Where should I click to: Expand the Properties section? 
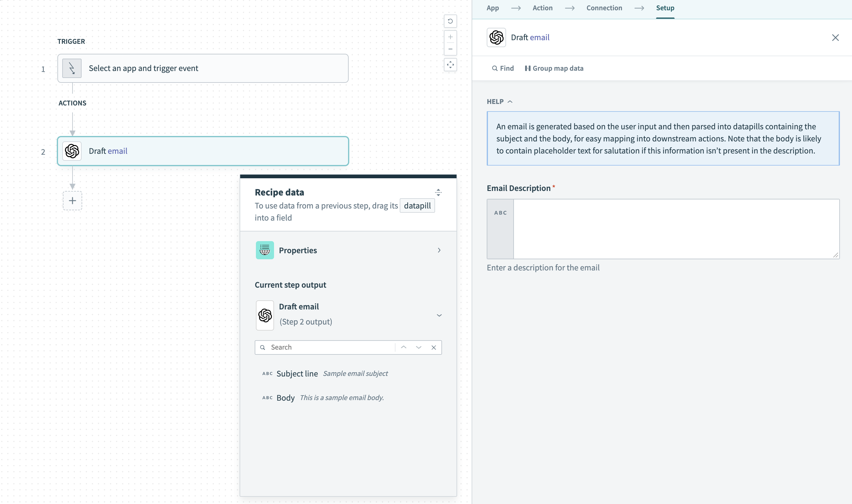pos(348,250)
